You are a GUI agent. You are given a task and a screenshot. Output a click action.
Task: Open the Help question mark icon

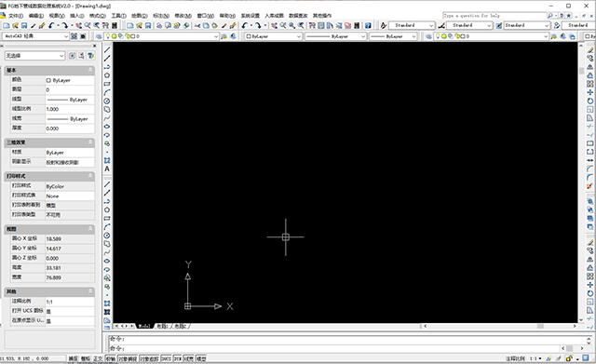(x=368, y=25)
